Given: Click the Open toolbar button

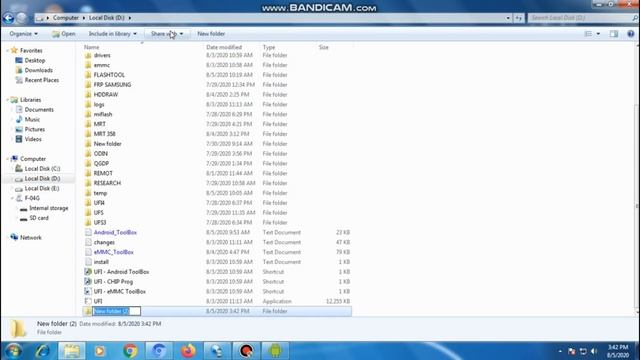Looking at the screenshot, I should coord(64,34).
